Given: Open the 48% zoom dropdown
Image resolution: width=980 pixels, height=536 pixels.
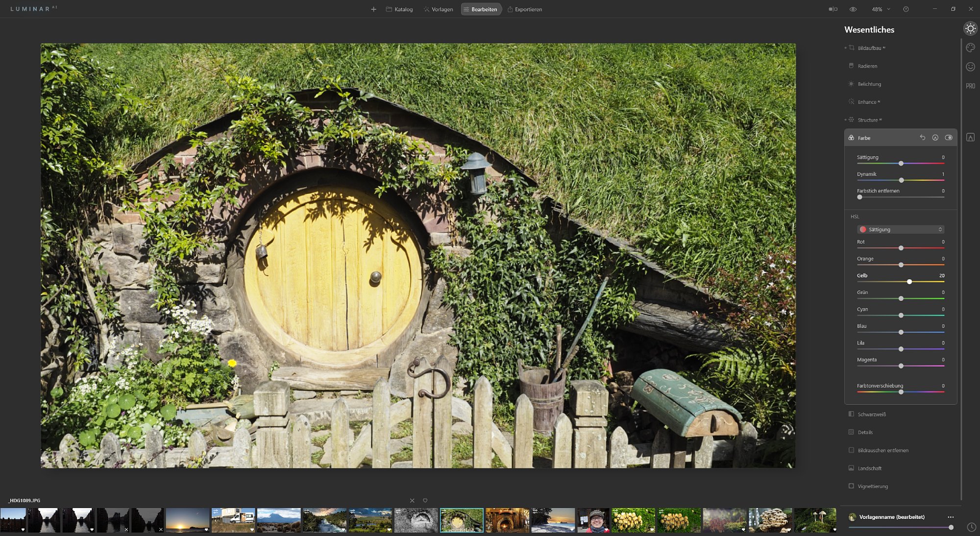Looking at the screenshot, I should 881,9.
